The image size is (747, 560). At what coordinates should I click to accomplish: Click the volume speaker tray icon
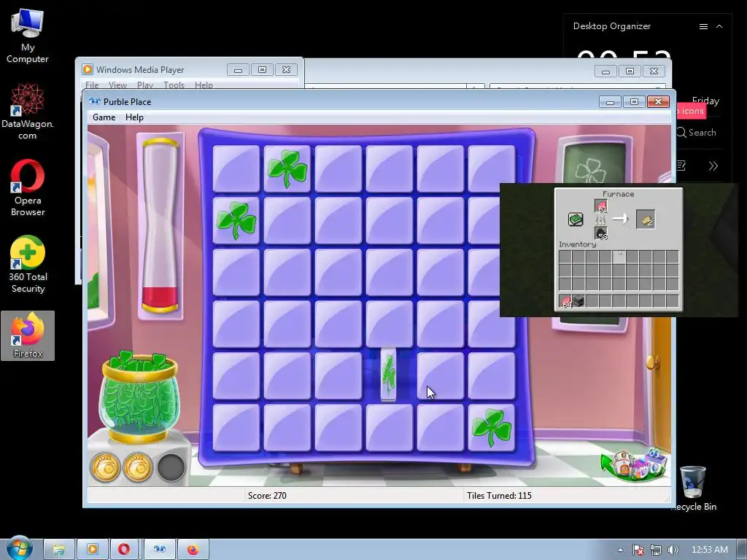pyautogui.click(x=673, y=550)
